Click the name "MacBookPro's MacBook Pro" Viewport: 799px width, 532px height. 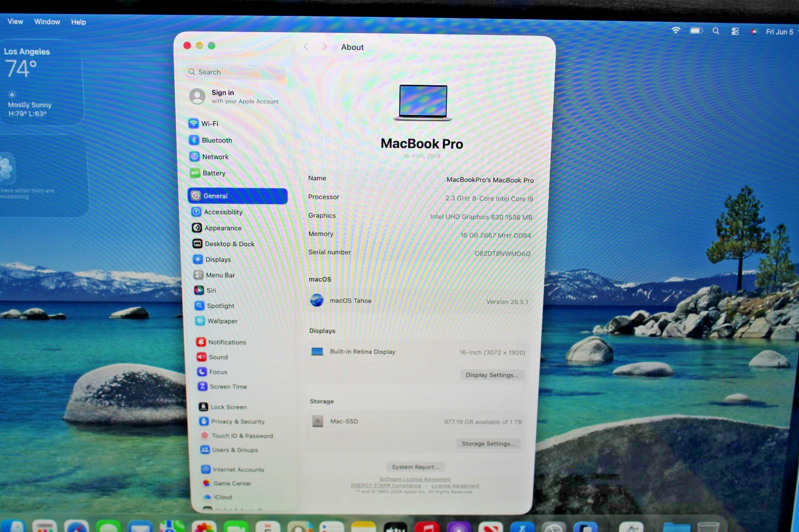pos(490,180)
